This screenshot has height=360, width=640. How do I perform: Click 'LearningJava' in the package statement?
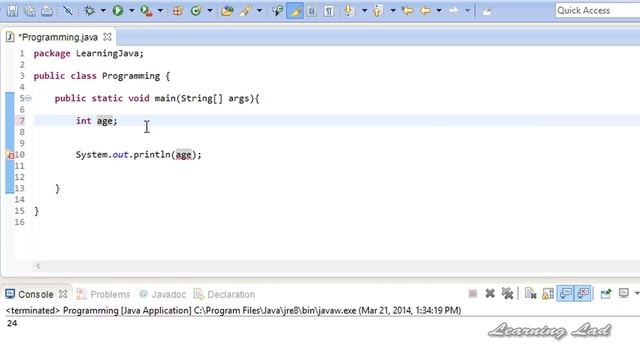(107, 53)
